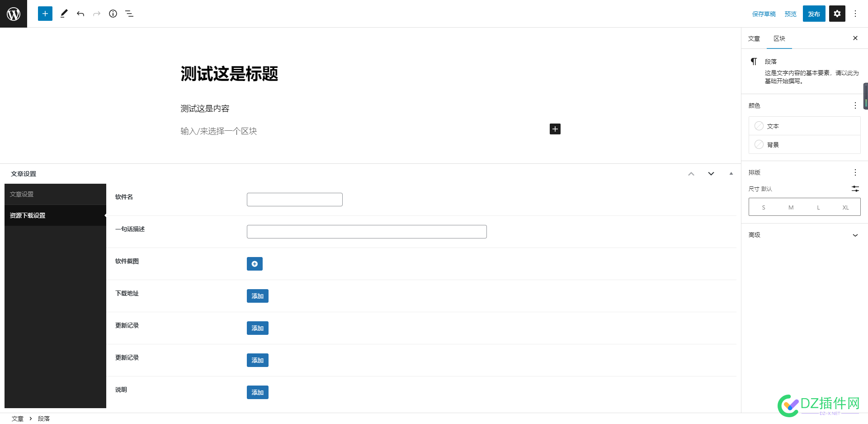Screen dimensions: 868x424
Task: Click the redo arrow icon
Action: pyautogui.click(x=97, y=14)
